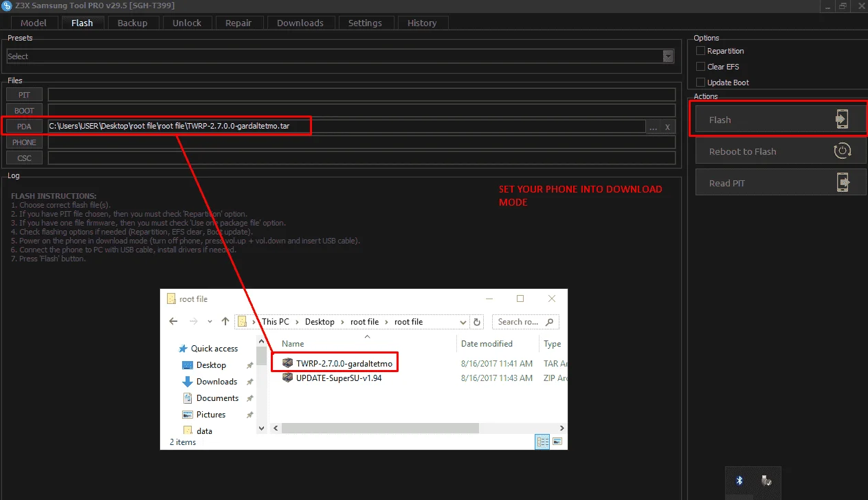Click 'This PC' in the address bar

(x=275, y=322)
